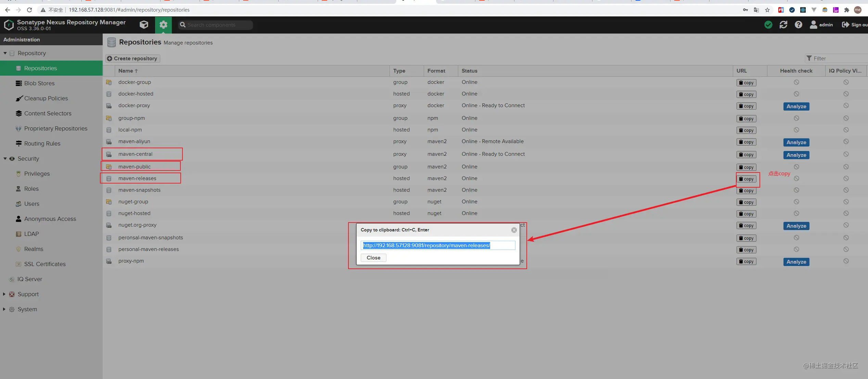Screen dimensions: 868x379
Task: Click the Close button in clipboard dialog
Action: (x=373, y=258)
